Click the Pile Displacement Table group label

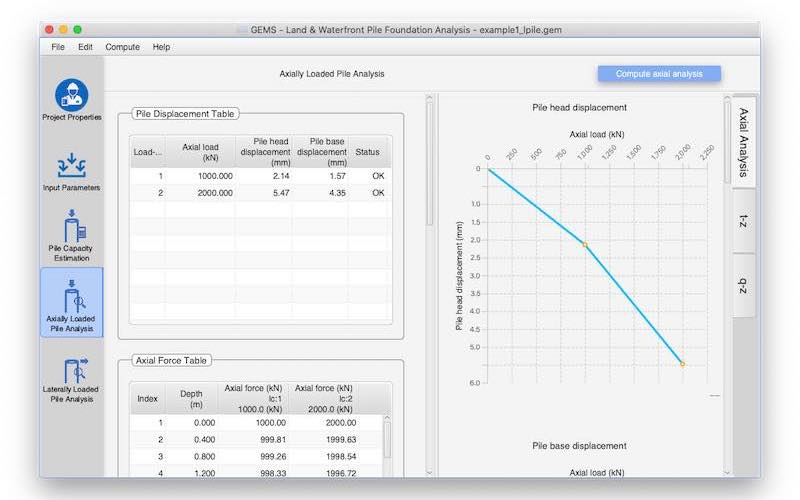185,114
